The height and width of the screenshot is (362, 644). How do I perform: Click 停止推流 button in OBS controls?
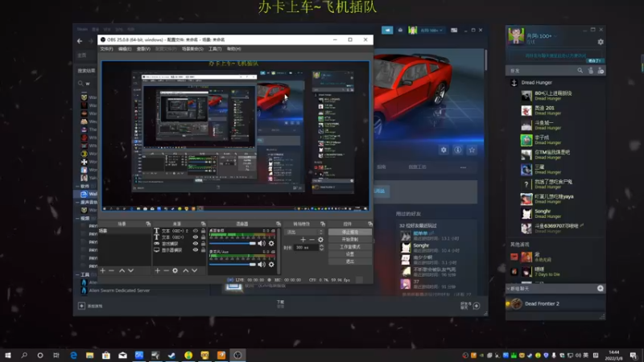(350, 232)
